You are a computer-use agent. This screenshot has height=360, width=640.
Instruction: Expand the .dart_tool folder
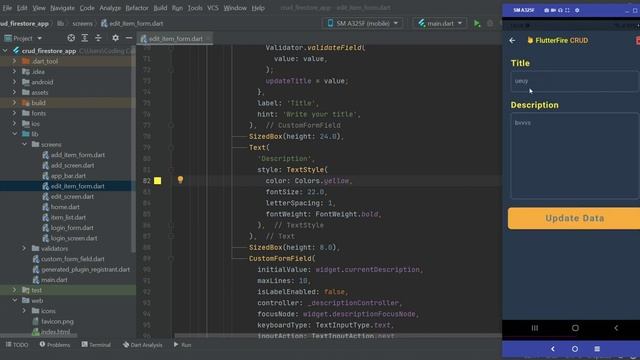coord(14,61)
